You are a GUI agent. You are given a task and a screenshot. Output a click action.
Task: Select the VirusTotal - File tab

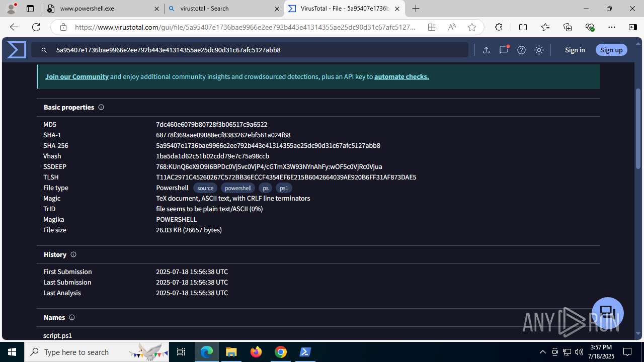[345, 9]
